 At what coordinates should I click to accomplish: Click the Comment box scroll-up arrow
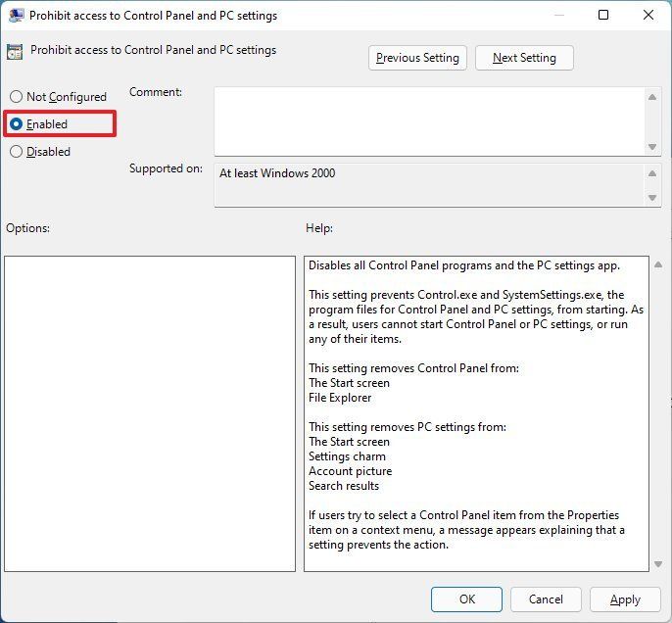652,97
